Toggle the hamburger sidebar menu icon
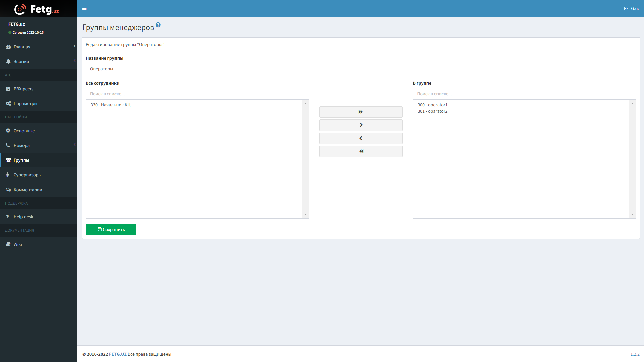The width and height of the screenshot is (644, 362). point(84,8)
